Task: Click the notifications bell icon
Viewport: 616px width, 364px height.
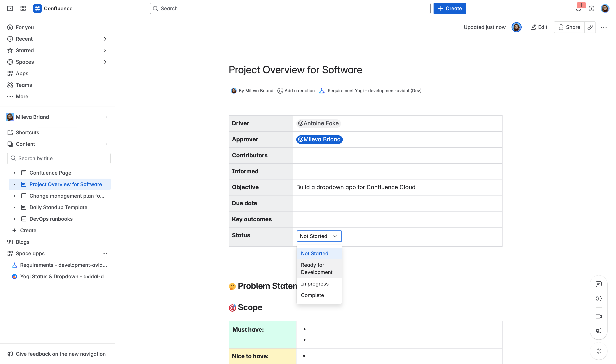Action: point(579,9)
